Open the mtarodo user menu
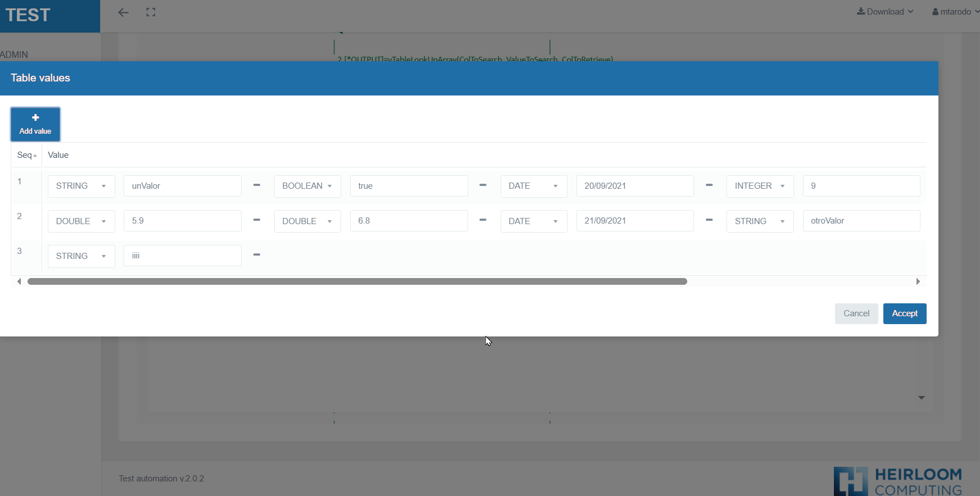 tap(955, 12)
